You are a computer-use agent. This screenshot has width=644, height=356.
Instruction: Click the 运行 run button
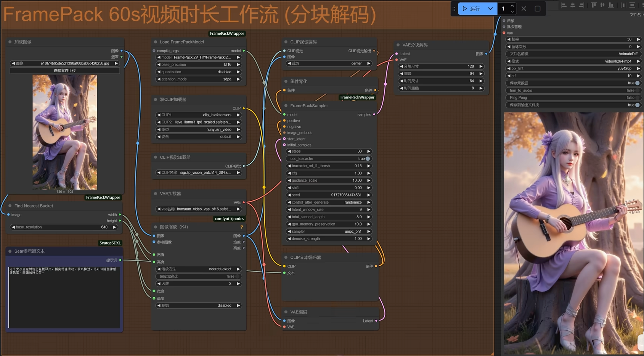tap(472, 8)
